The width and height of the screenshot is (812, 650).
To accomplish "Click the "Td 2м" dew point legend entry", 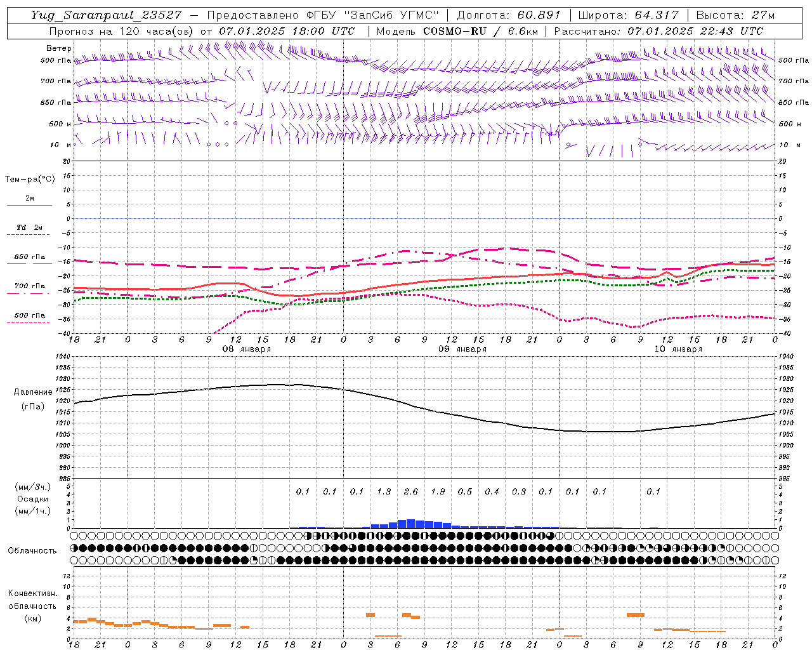I will coord(29,227).
